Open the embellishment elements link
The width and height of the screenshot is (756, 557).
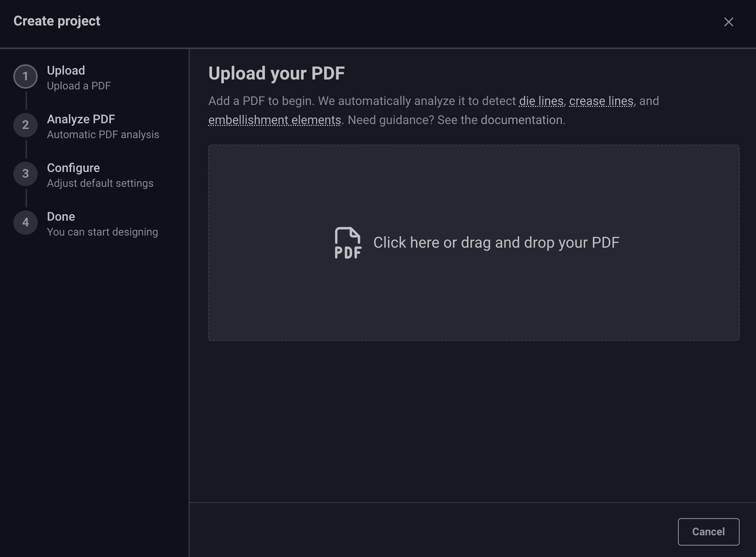click(274, 120)
